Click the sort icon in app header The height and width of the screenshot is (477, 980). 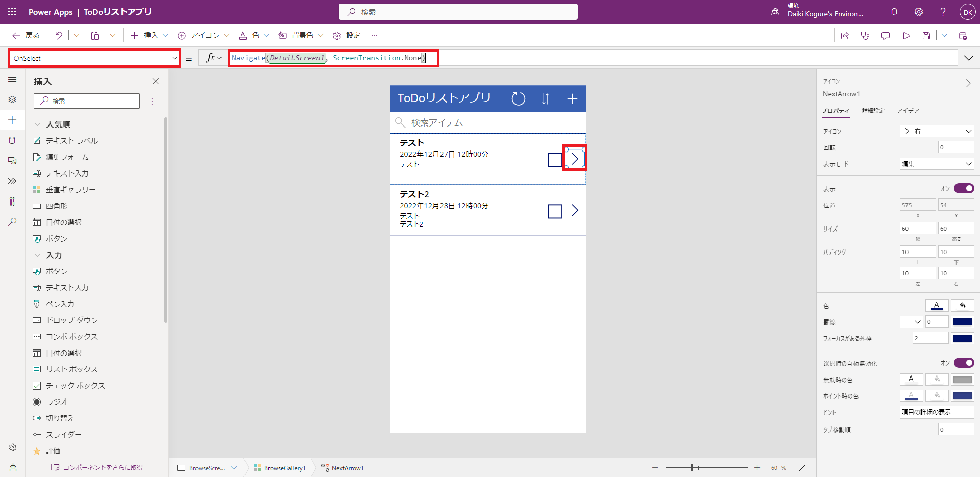pos(545,98)
